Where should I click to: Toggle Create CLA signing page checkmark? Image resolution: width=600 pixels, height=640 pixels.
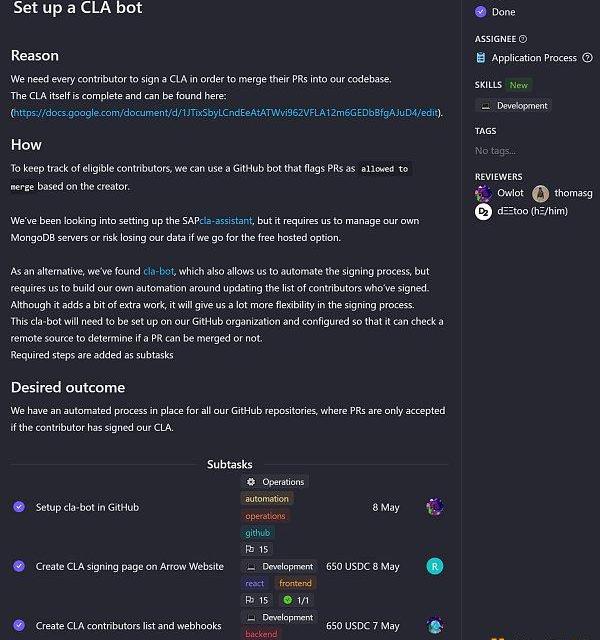point(19,566)
